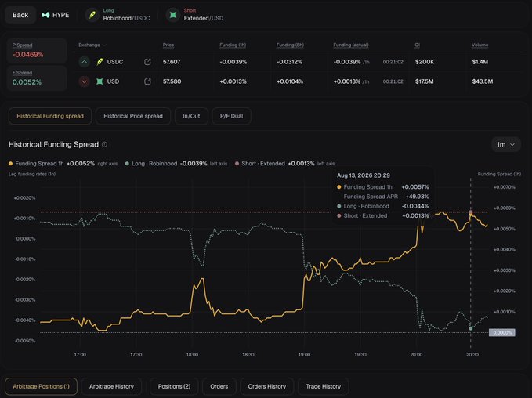Open Long Robinhood/USDC market selector

118,15
